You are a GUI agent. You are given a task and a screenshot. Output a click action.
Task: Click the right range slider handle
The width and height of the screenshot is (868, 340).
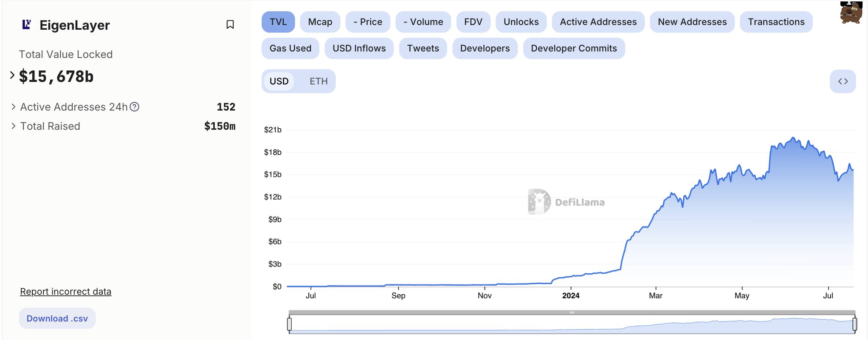tap(855, 324)
